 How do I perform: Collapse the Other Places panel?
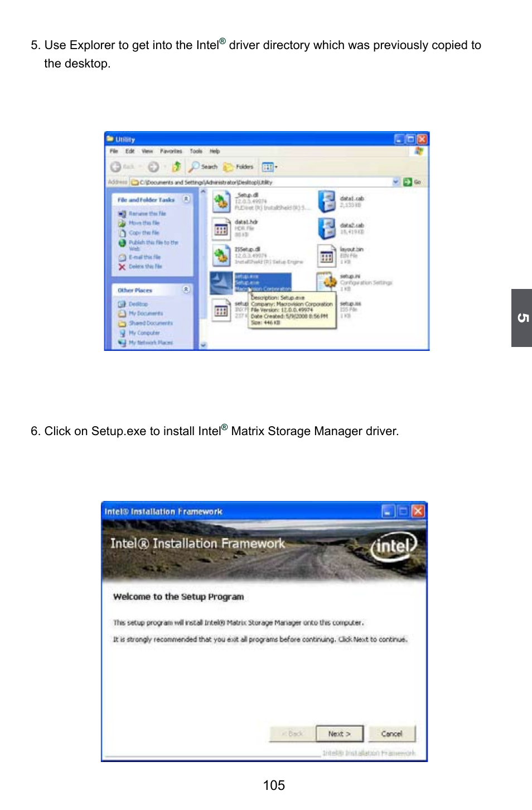click(186, 290)
